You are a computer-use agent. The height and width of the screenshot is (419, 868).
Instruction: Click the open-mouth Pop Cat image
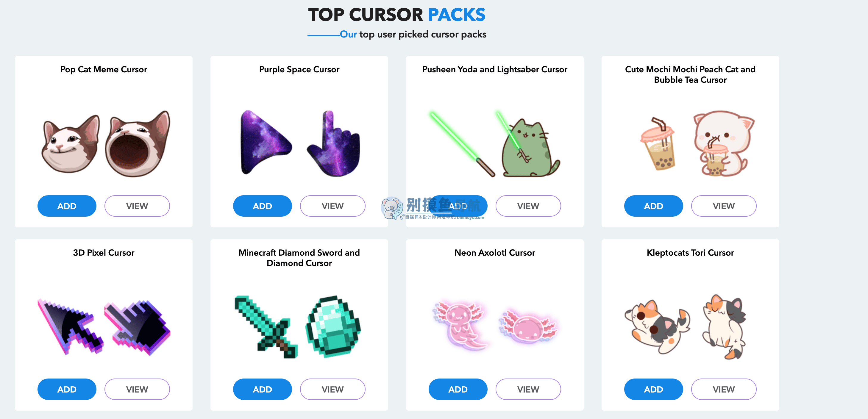138,144
